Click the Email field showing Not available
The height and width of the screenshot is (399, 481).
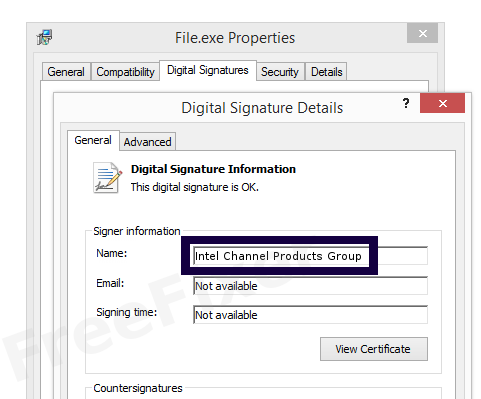pyautogui.click(x=310, y=286)
